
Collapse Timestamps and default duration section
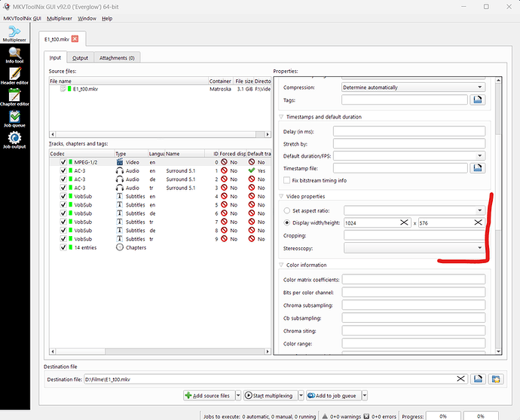click(x=281, y=117)
